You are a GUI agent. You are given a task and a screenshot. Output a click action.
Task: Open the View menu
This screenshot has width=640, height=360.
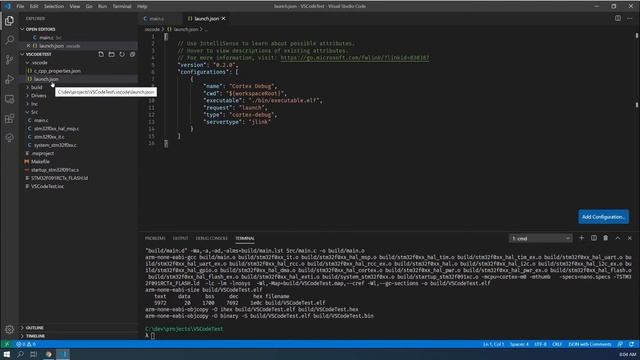[75, 6]
